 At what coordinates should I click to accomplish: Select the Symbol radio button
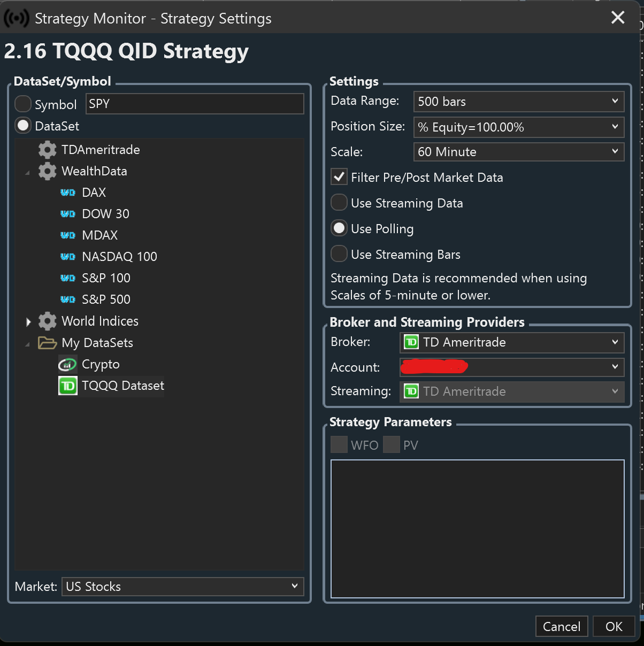tap(23, 104)
